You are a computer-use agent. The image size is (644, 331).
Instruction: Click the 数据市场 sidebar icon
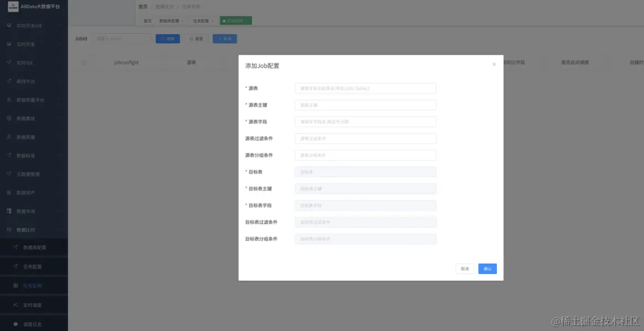(x=9, y=211)
